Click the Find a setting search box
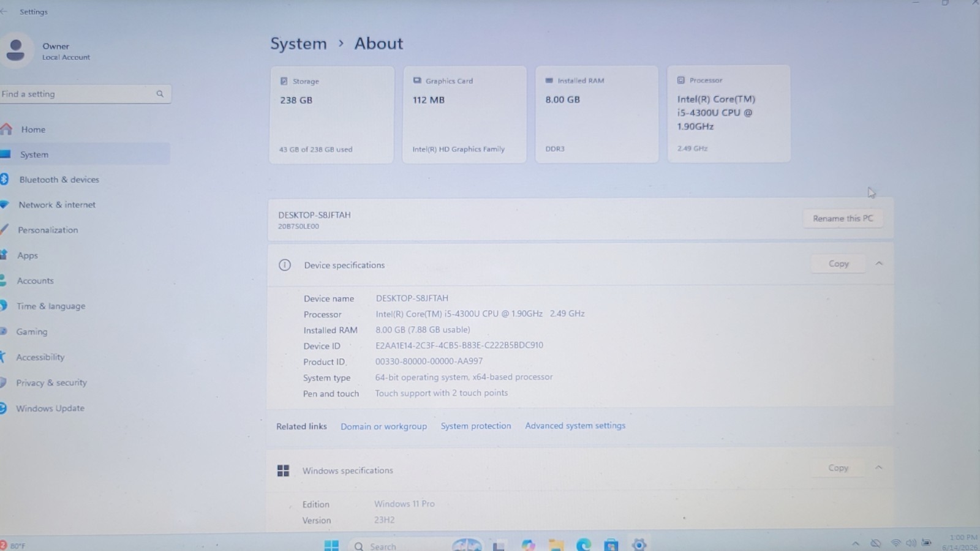 coord(85,94)
